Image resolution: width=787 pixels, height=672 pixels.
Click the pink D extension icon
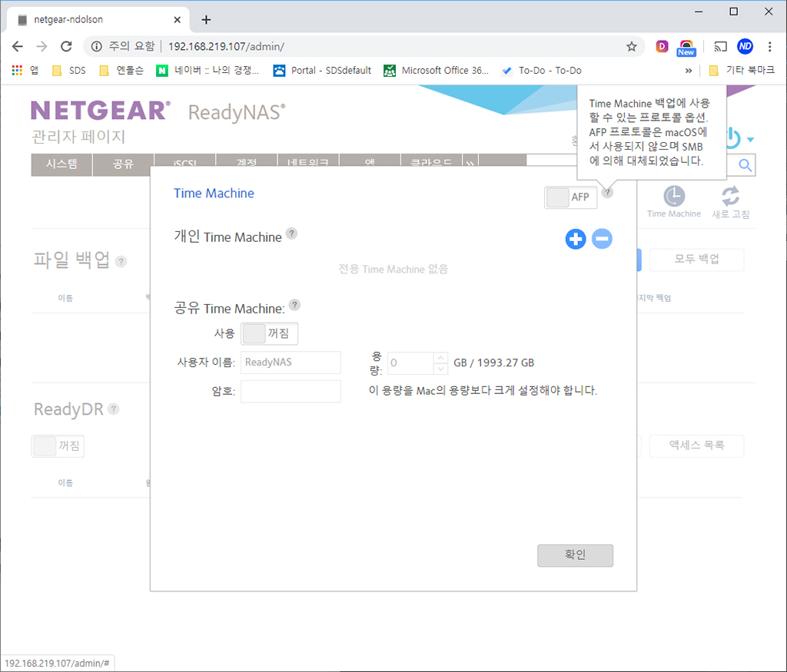click(662, 47)
